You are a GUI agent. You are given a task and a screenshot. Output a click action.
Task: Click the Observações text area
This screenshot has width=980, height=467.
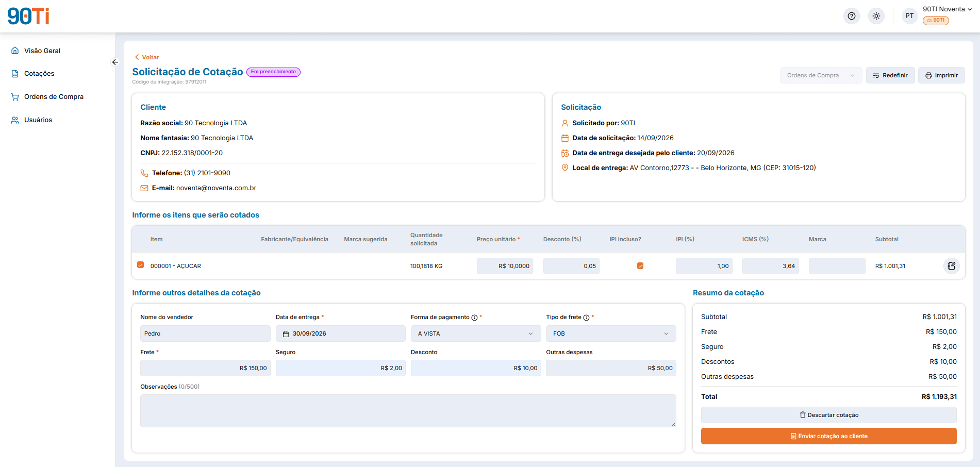click(408, 411)
